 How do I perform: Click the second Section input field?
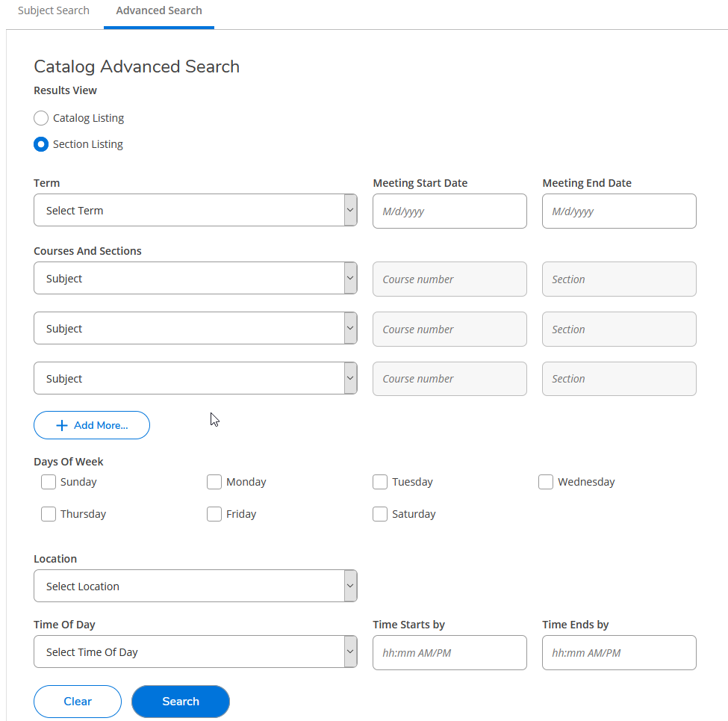click(619, 329)
